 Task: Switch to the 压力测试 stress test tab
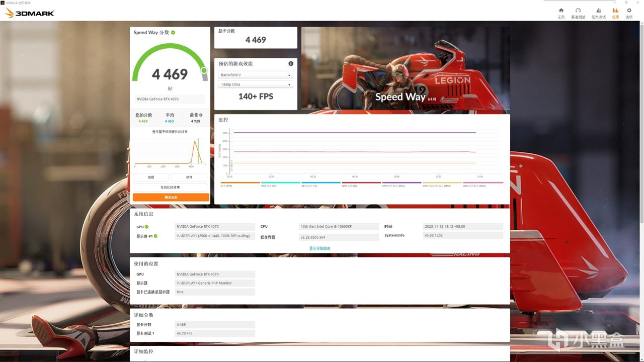tap(598, 13)
